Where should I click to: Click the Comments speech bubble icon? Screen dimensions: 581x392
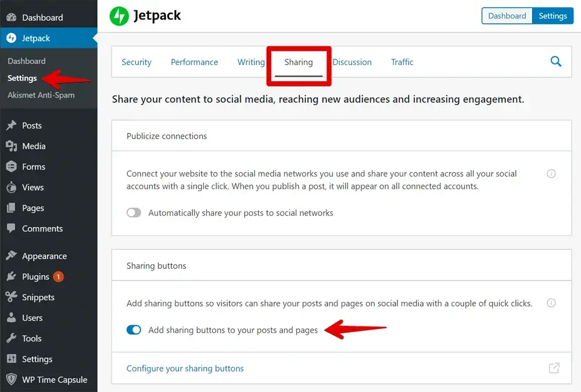pyautogui.click(x=12, y=228)
